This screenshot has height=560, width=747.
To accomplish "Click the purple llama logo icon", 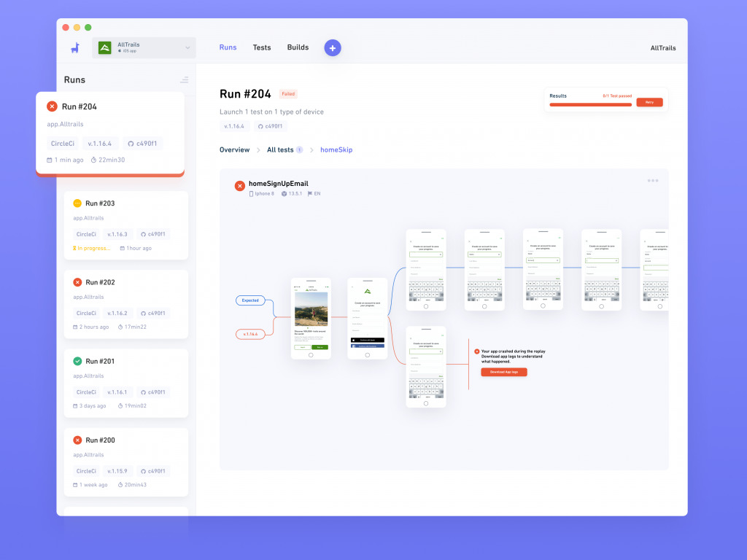I will (75, 47).
